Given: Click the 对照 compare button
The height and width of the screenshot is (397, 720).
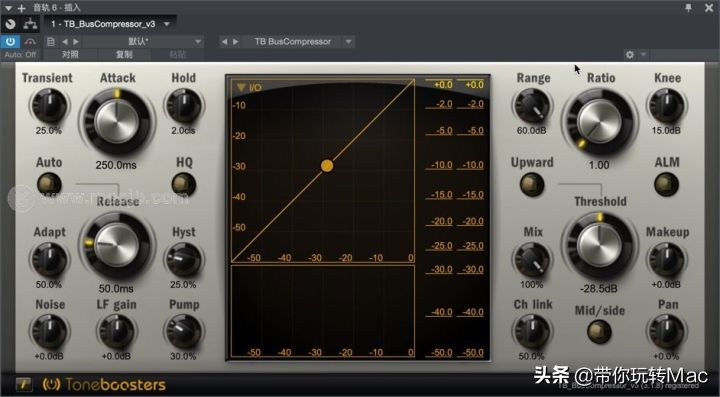Looking at the screenshot, I should (x=70, y=55).
